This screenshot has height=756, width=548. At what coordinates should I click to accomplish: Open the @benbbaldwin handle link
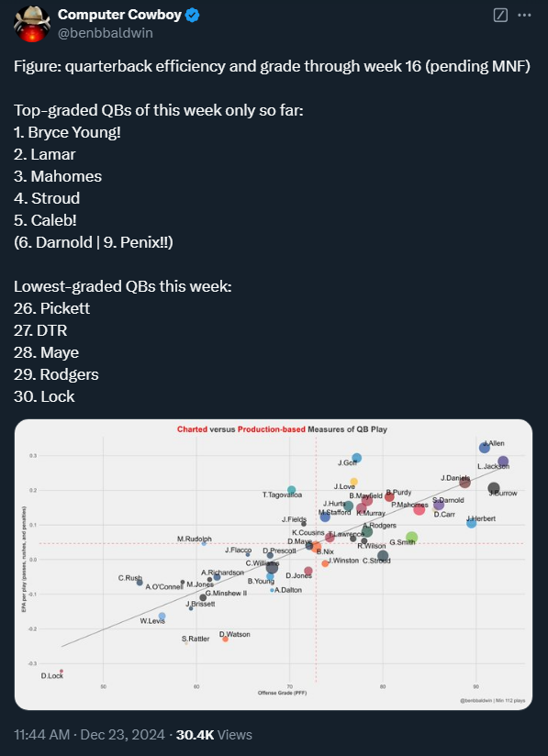(x=106, y=33)
